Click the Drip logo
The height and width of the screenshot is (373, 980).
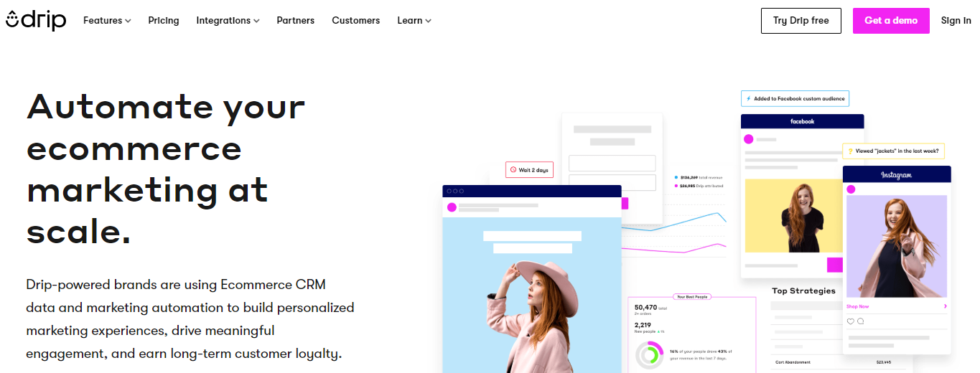coord(36,20)
